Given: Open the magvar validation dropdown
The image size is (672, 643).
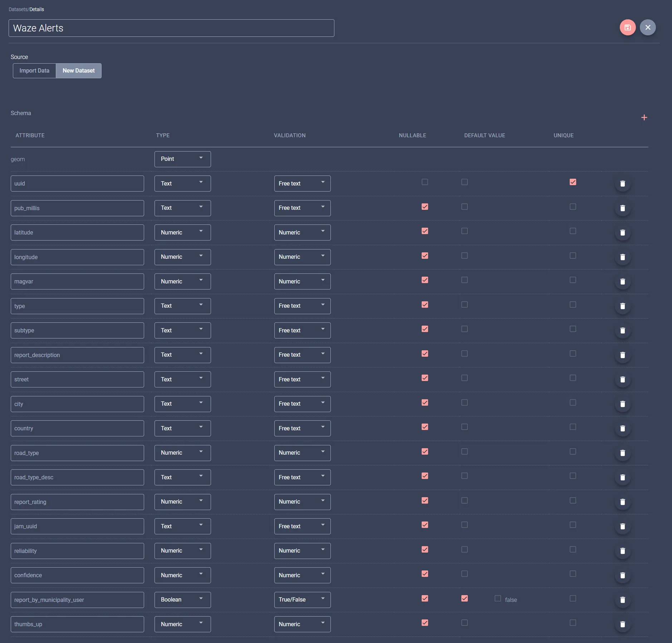Looking at the screenshot, I should click(302, 281).
